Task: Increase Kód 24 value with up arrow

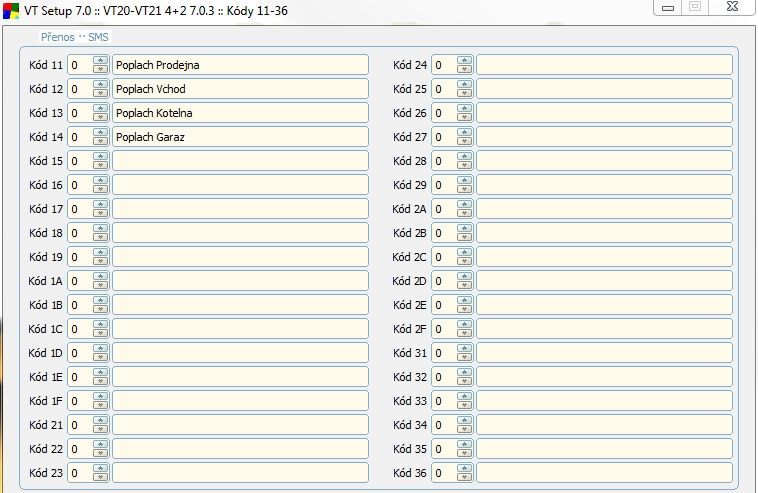Action: pos(464,61)
